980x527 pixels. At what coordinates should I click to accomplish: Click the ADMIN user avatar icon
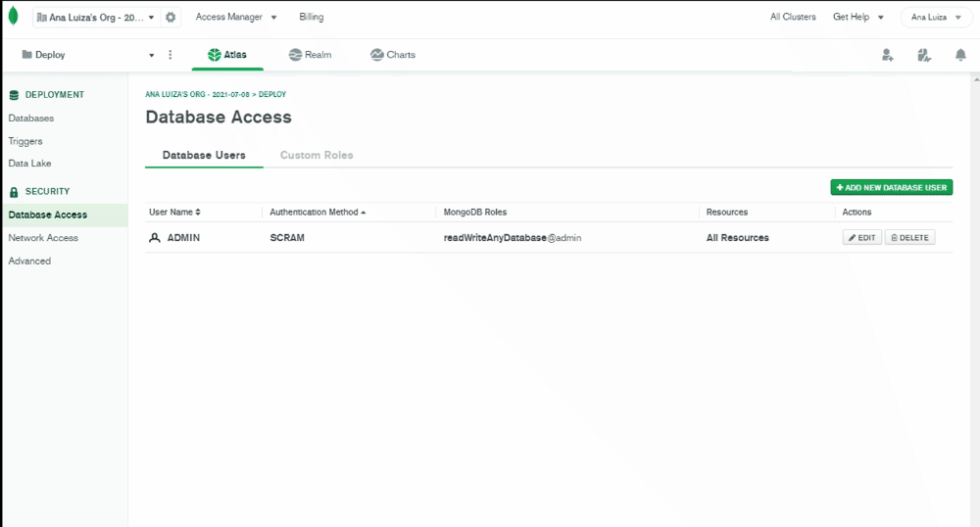(155, 238)
